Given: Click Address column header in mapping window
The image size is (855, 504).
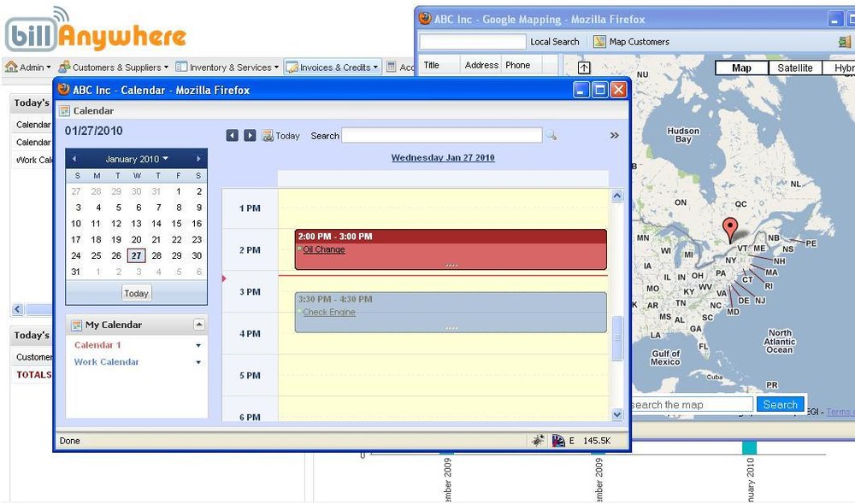Looking at the screenshot, I should click(481, 65).
